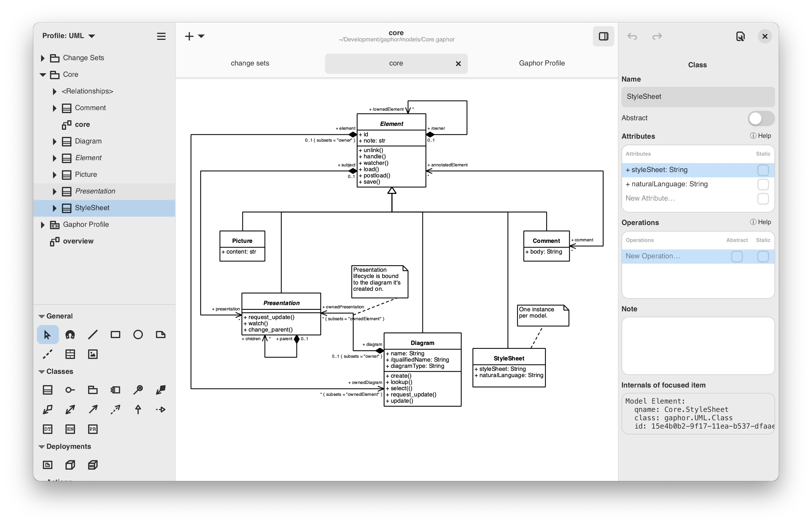Open the core diagram in tree

pos(82,124)
